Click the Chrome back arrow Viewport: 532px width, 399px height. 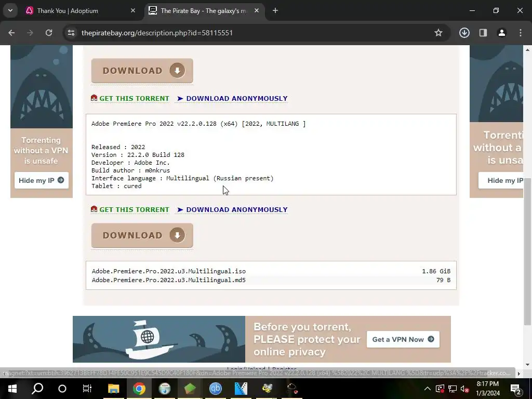pyautogui.click(x=11, y=33)
